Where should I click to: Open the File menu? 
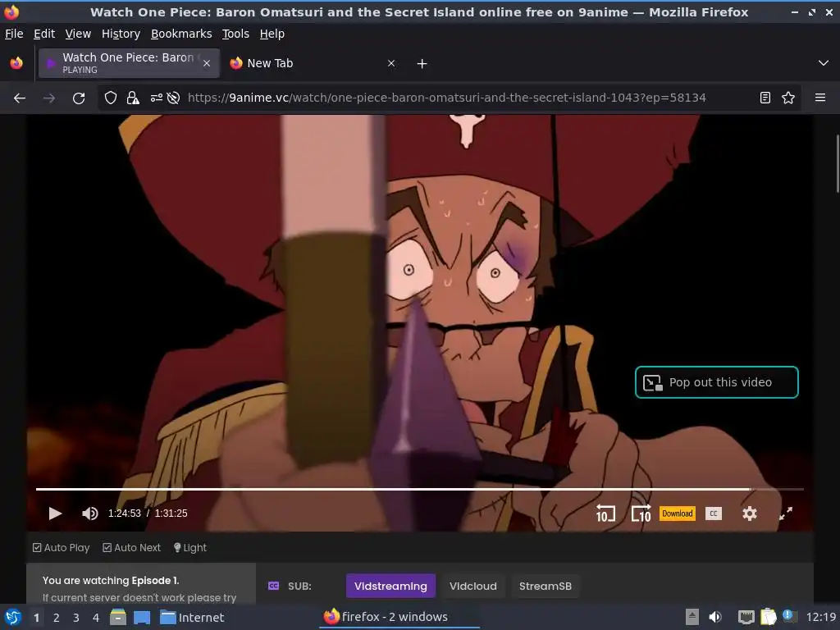tap(14, 34)
